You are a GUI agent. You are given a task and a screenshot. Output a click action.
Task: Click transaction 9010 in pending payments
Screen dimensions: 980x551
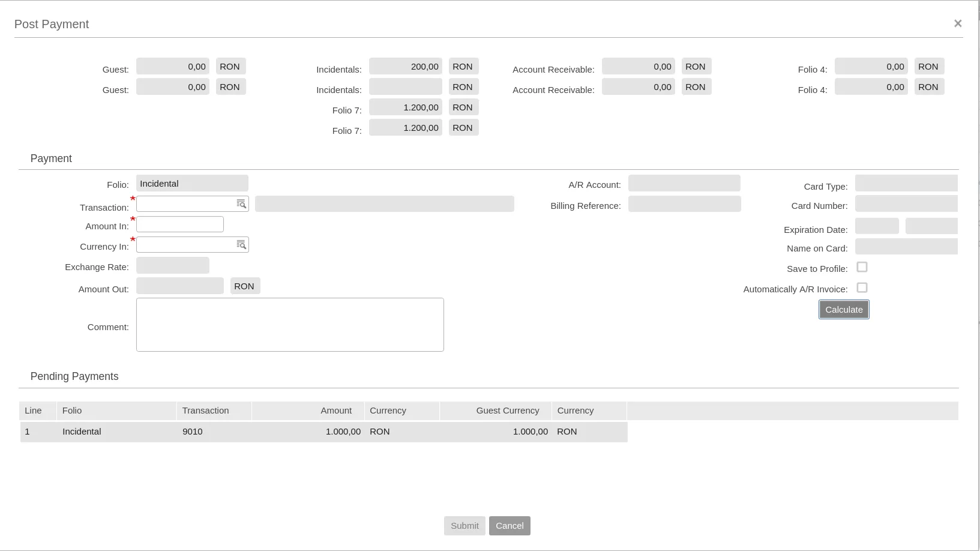click(x=214, y=432)
